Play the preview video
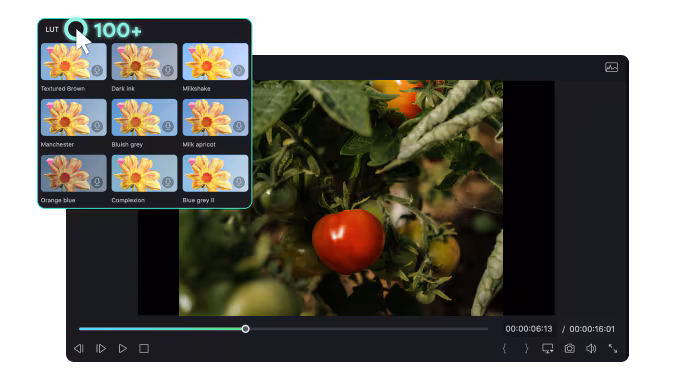Screen dimensions: 690x390 coord(123,349)
